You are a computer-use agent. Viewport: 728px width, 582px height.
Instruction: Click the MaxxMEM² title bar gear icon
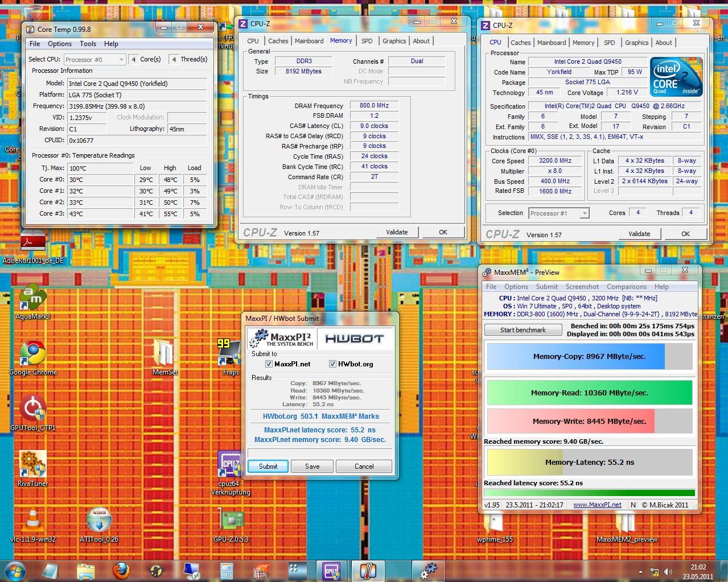487,273
